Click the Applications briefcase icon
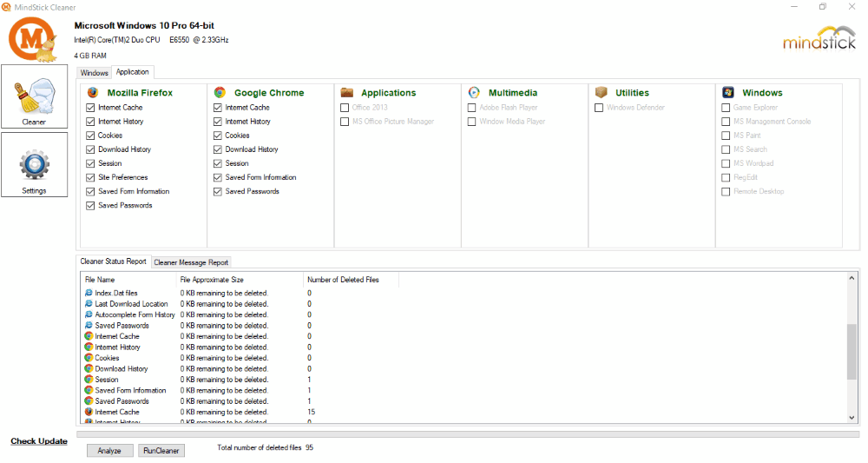Image resolution: width=868 pixels, height=463 pixels. 347,92
